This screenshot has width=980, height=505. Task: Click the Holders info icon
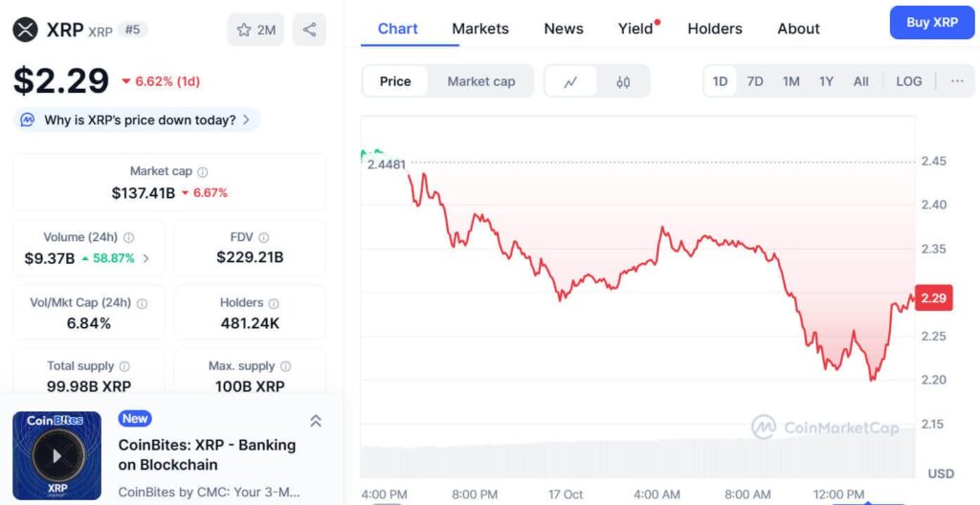[274, 303]
